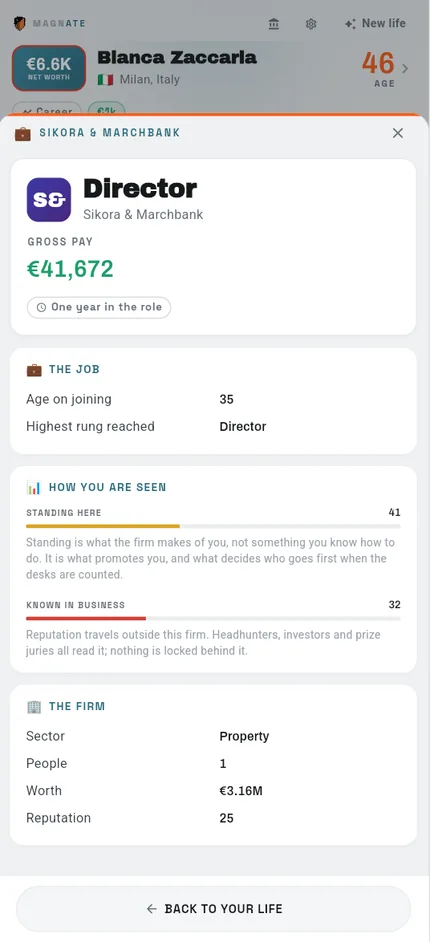Go Back to Your Life
The width and height of the screenshot is (430, 942).
pyautogui.click(x=214, y=909)
